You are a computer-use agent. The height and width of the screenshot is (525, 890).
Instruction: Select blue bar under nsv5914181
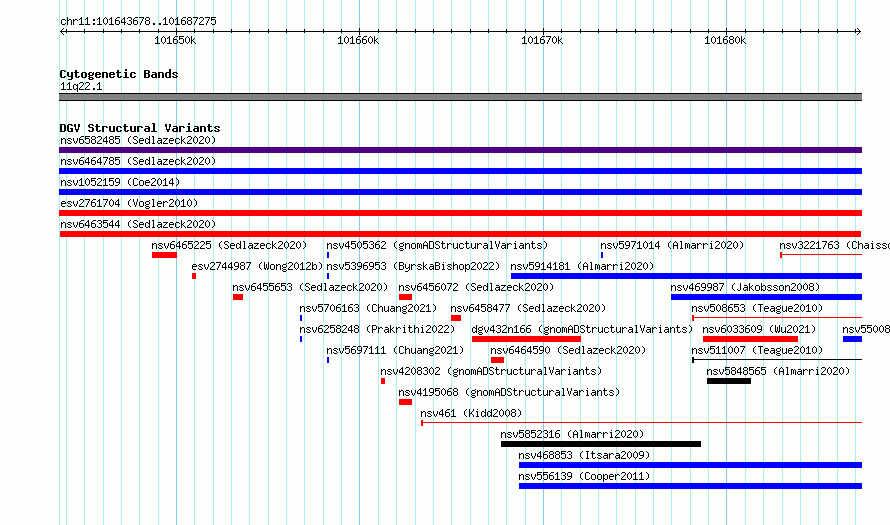point(686,276)
